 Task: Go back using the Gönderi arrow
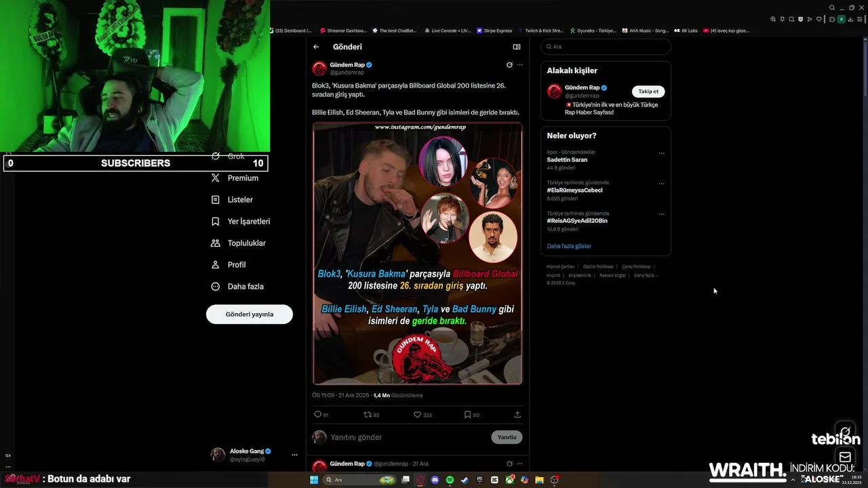316,47
